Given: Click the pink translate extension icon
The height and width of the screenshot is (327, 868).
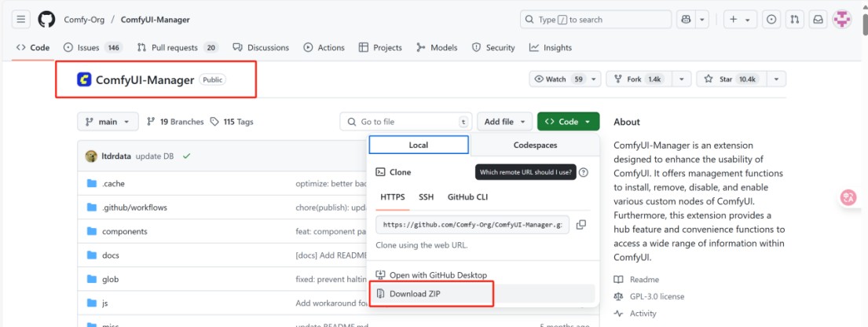Looking at the screenshot, I should click(x=848, y=197).
